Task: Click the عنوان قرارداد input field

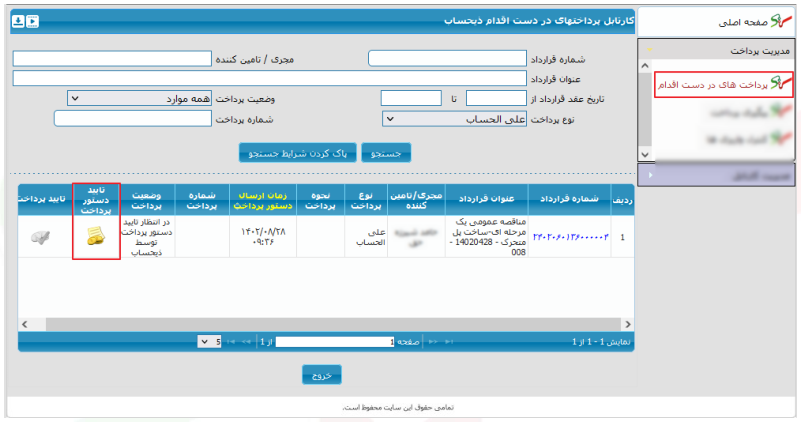Action: click(x=270, y=78)
